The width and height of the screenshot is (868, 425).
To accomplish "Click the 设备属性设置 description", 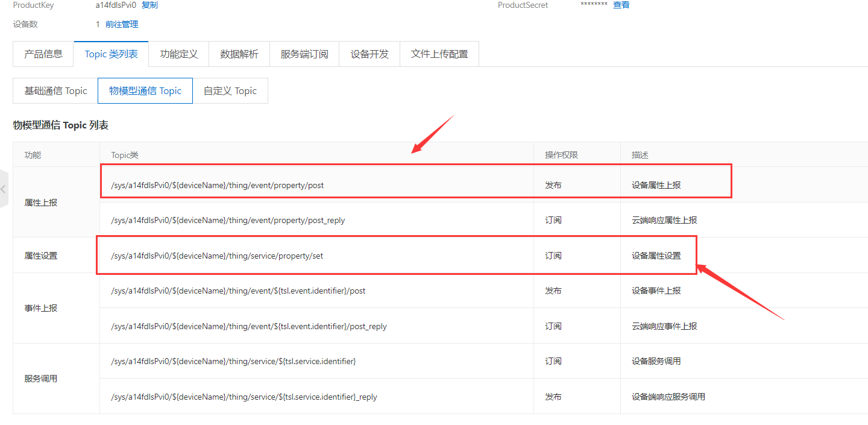I will click(x=656, y=256).
